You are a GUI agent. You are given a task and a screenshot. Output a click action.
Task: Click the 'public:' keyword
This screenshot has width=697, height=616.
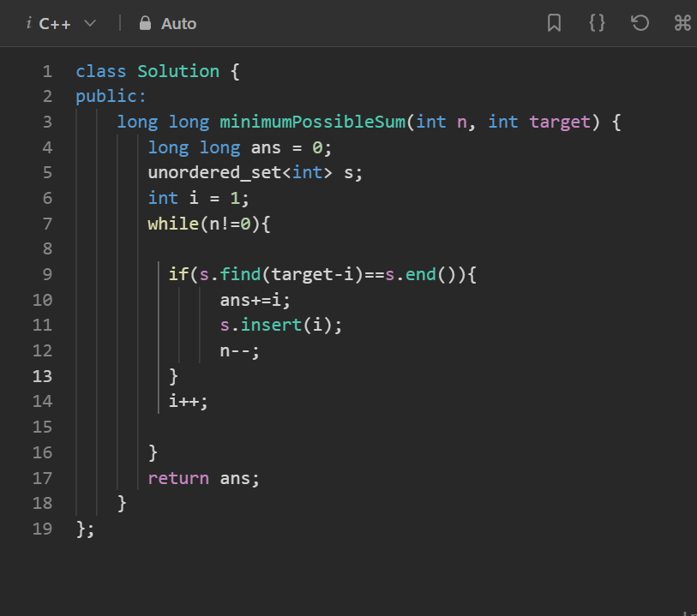click(x=111, y=97)
